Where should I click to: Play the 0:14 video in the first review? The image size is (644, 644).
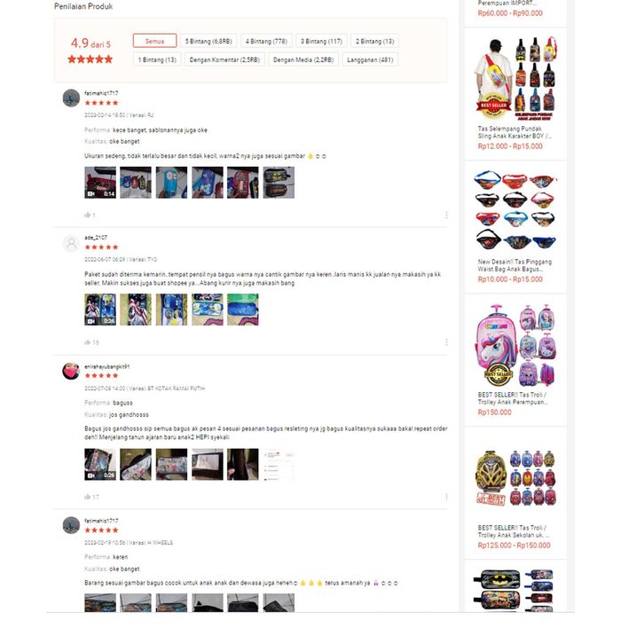click(x=100, y=183)
